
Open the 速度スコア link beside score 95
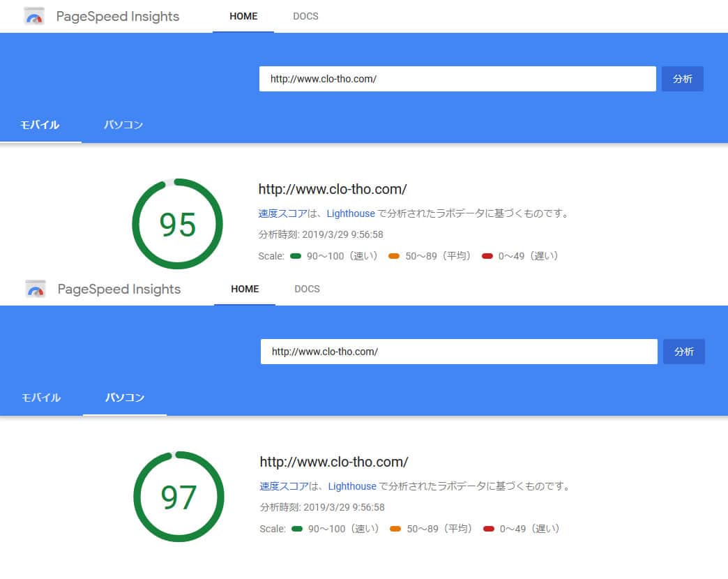[282, 213]
